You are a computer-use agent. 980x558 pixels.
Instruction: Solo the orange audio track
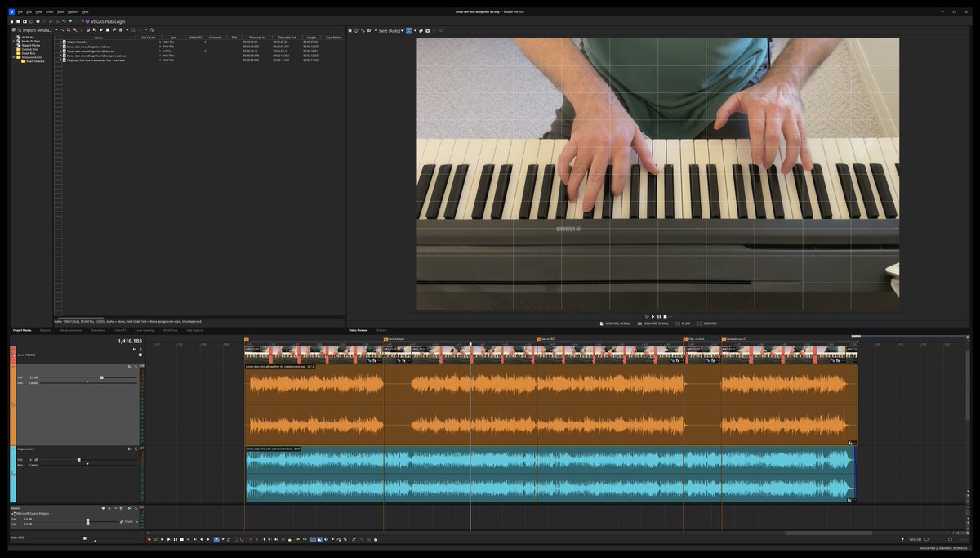click(136, 367)
